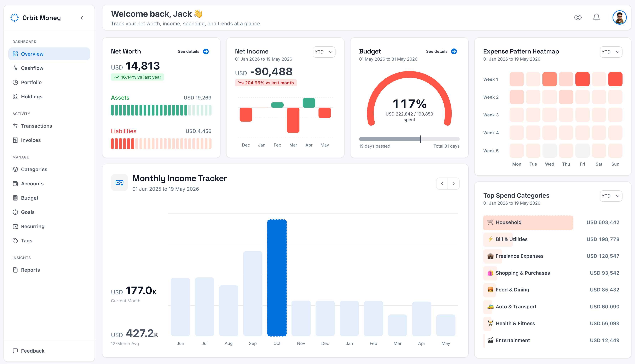Click the budget days-passed progress bar
The height and width of the screenshot is (364, 635).
click(x=409, y=139)
